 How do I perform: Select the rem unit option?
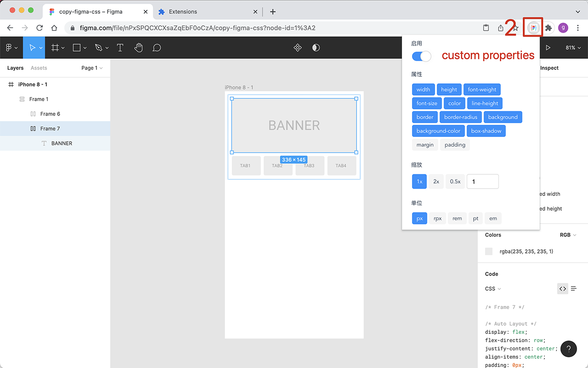pyautogui.click(x=457, y=218)
